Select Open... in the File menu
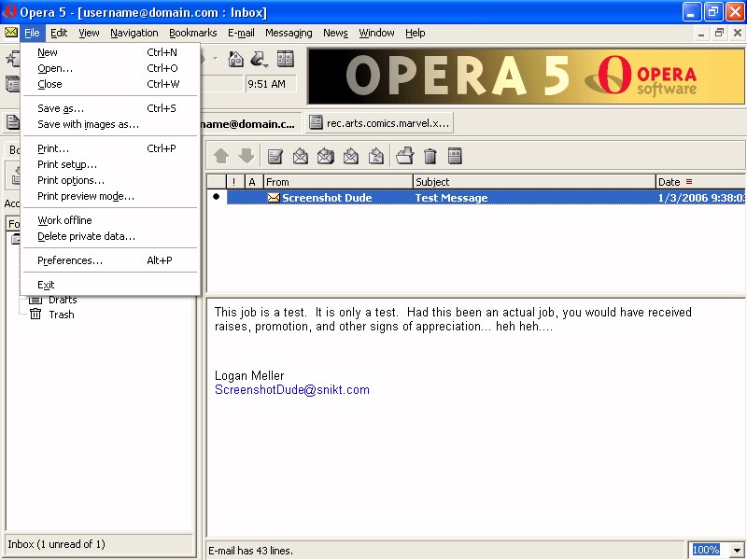 pyautogui.click(x=110, y=68)
